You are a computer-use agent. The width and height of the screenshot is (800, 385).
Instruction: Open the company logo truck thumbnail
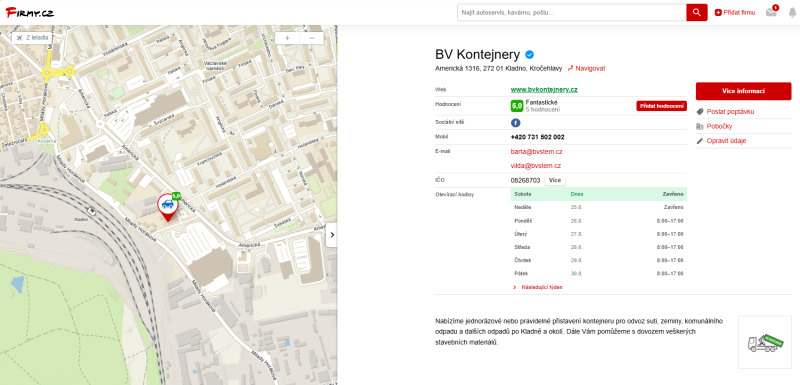tap(765, 342)
